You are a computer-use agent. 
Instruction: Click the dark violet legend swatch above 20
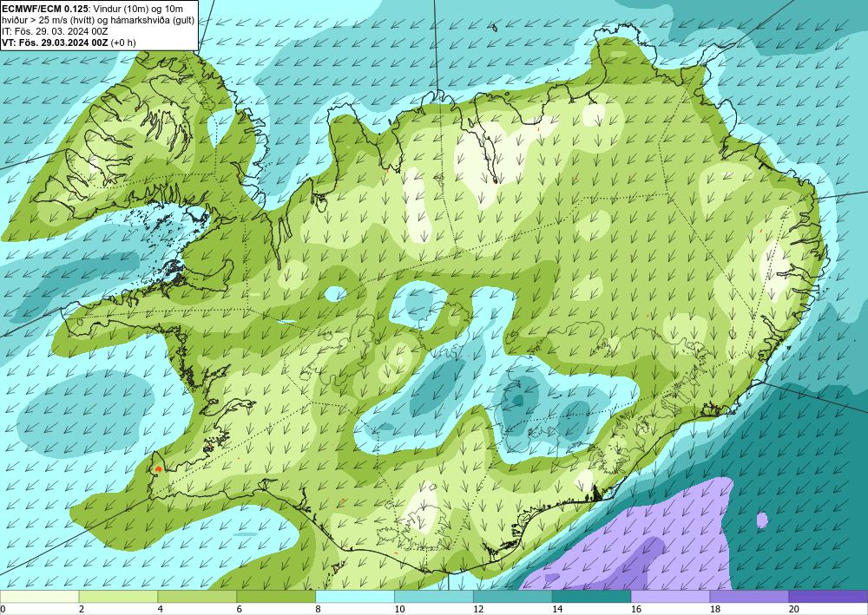click(x=828, y=597)
